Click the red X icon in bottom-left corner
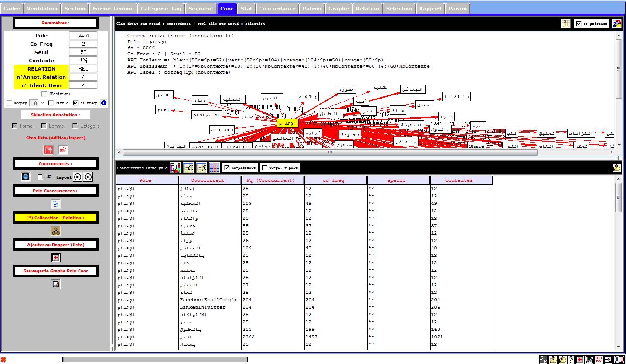The width and height of the screenshot is (626, 364). click(x=3, y=360)
